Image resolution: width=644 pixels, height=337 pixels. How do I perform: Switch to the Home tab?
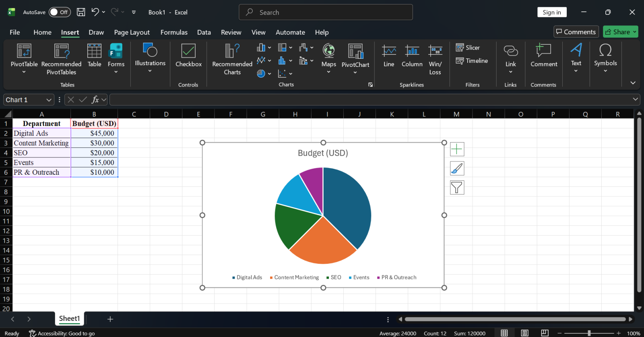tap(42, 32)
